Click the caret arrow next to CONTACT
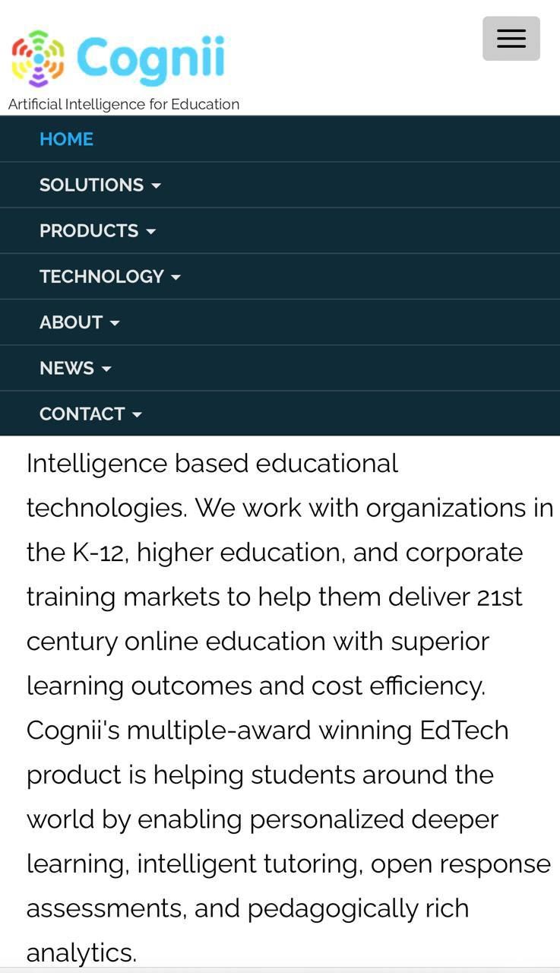The image size is (560, 973). click(138, 414)
